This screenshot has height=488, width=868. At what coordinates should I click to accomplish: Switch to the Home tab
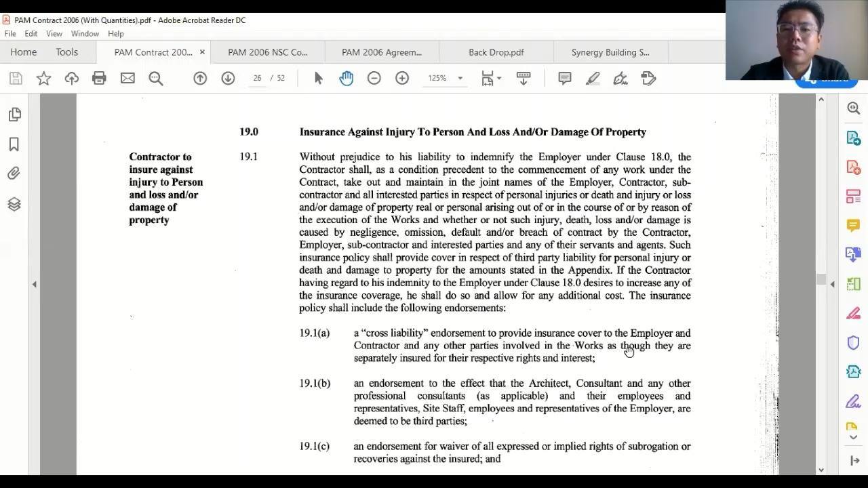(23, 52)
